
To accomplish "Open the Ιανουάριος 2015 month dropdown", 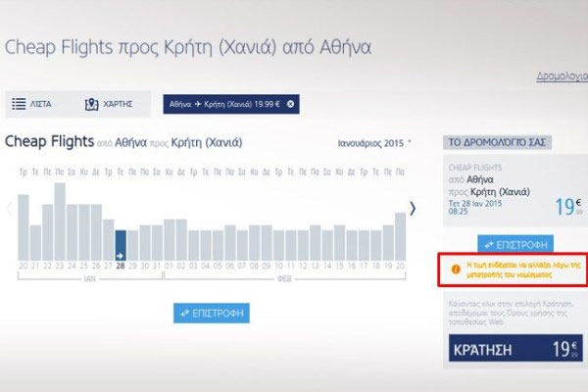I will tap(370, 143).
